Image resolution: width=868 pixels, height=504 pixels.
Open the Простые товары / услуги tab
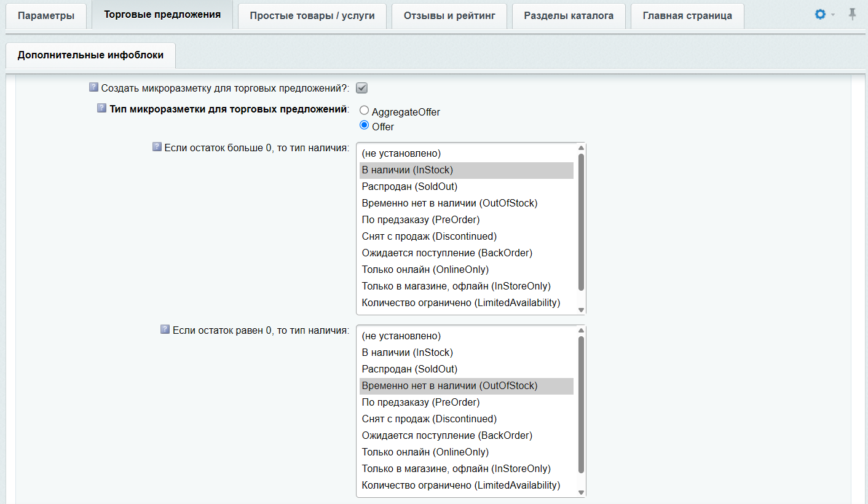[312, 15]
